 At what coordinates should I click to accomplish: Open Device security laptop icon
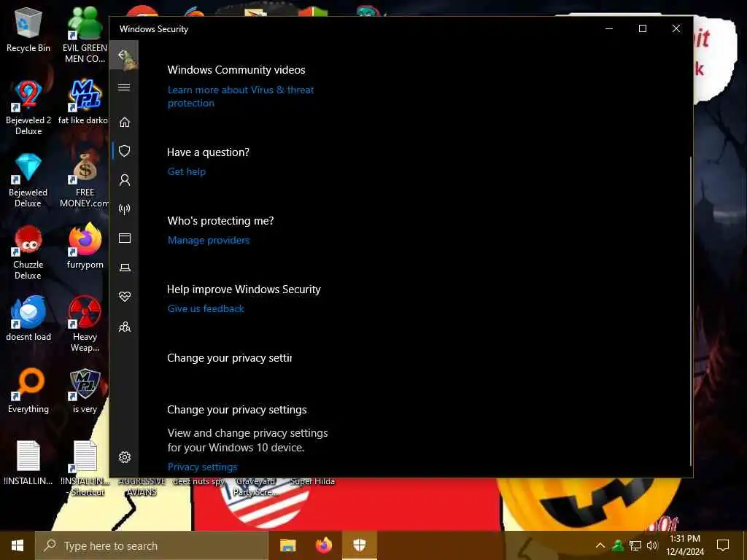[124, 268]
